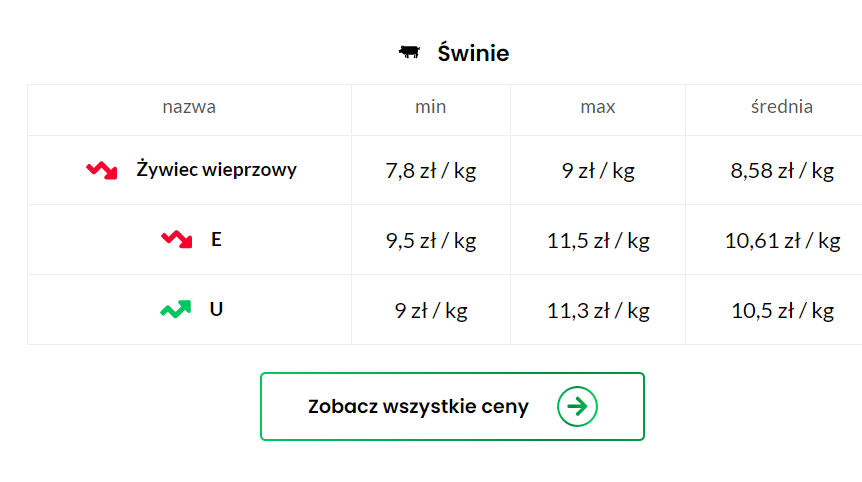Image resolution: width=862 pixels, height=482 pixels.
Task: Open the Zobacz wszystkie ceny button
Action: tap(452, 407)
